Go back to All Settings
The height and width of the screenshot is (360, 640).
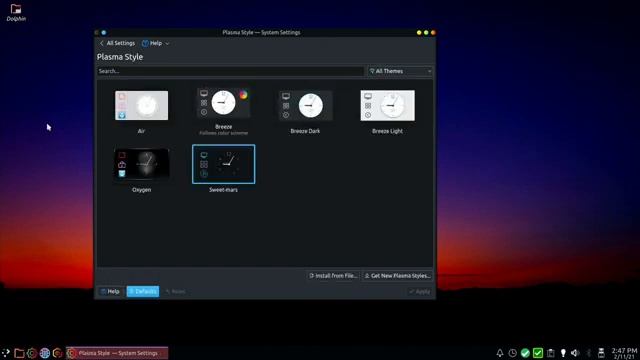point(117,43)
